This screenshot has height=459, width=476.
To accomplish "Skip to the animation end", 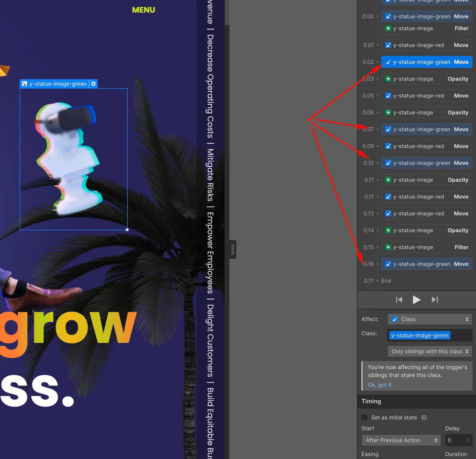I will pos(435,300).
